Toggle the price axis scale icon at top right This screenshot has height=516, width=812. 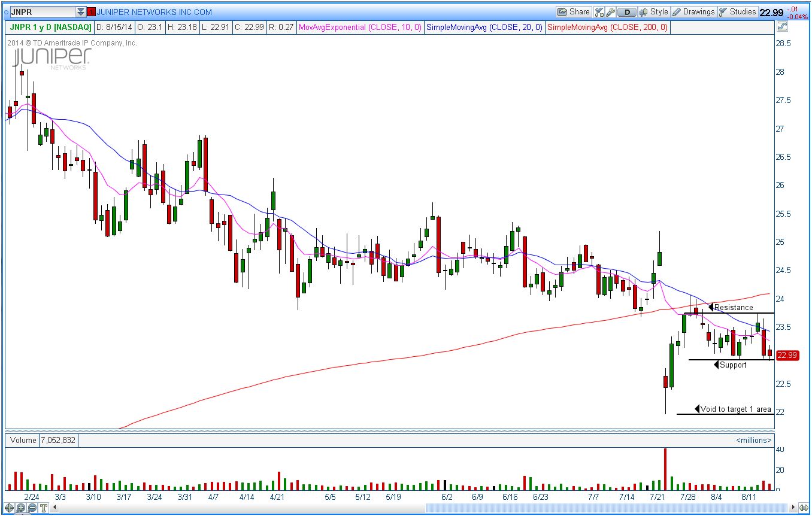click(781, 26)
